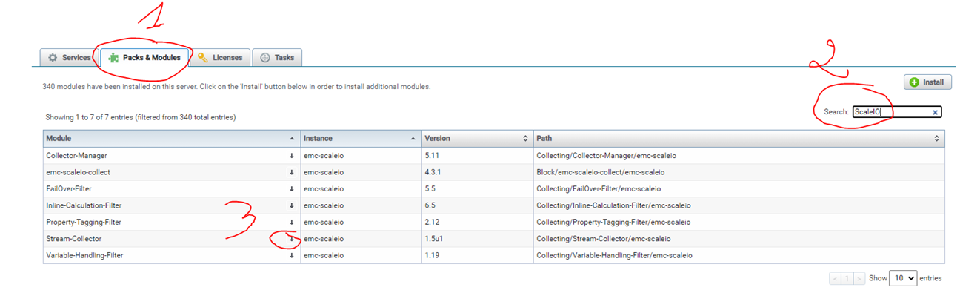This screenshot has height=296, width=980.
Task: Select the FailOver-Filter module name
Action: pyautogui.click(x=68, y=189)
